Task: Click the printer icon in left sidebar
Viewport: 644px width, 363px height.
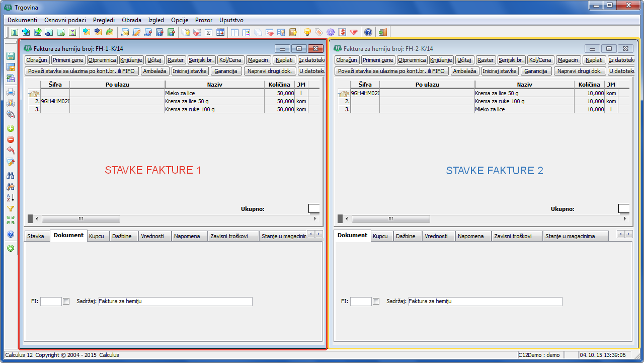Action: pos(11,92)
